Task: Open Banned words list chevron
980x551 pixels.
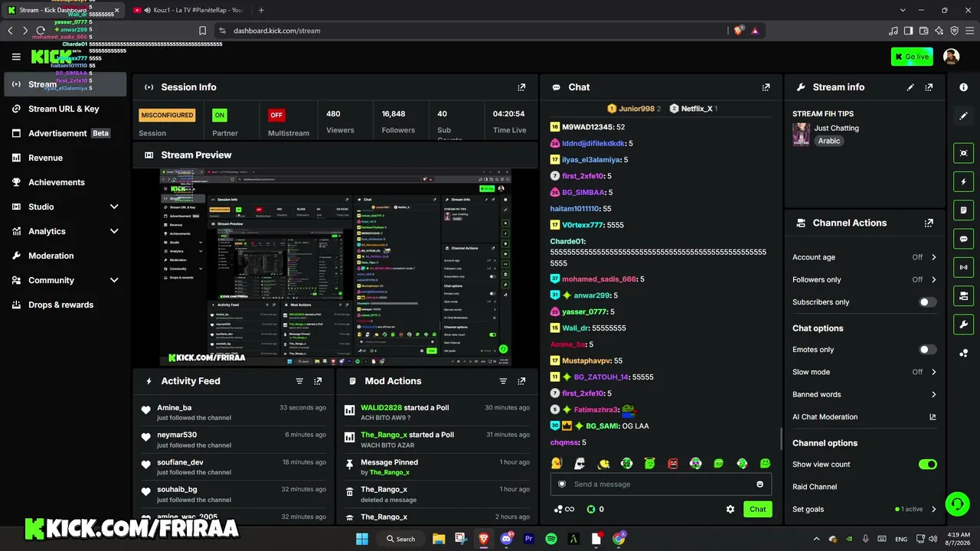Action: coord(933,395)
